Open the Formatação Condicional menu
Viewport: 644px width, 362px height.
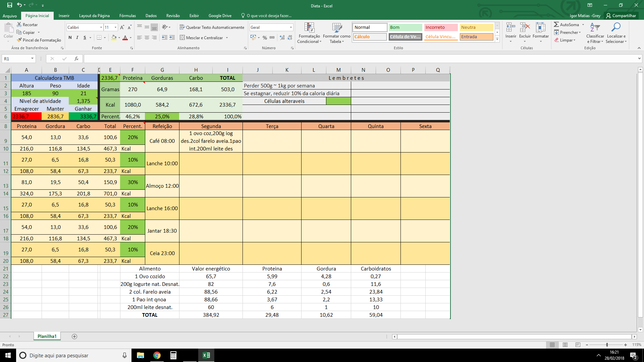point(309,33)
